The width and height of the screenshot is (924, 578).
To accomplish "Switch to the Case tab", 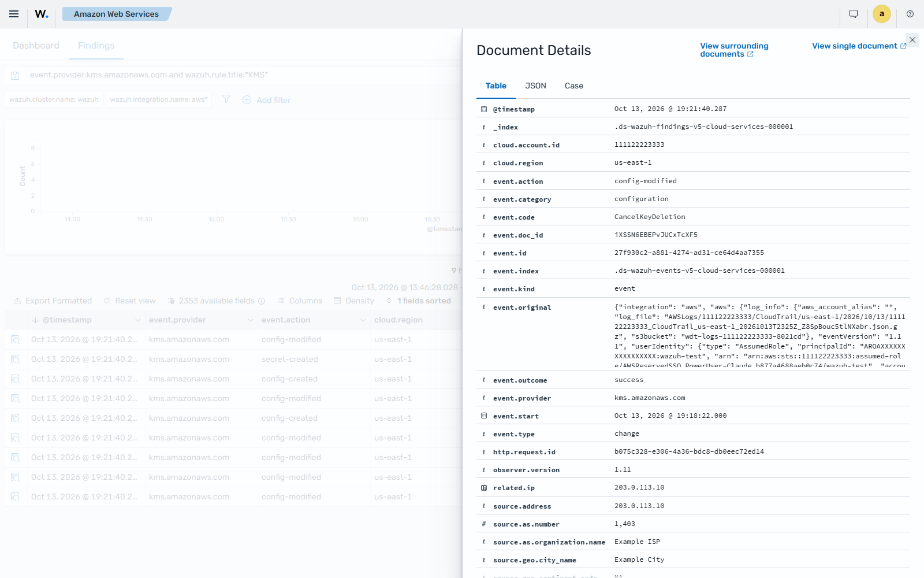I will [574, 86].
